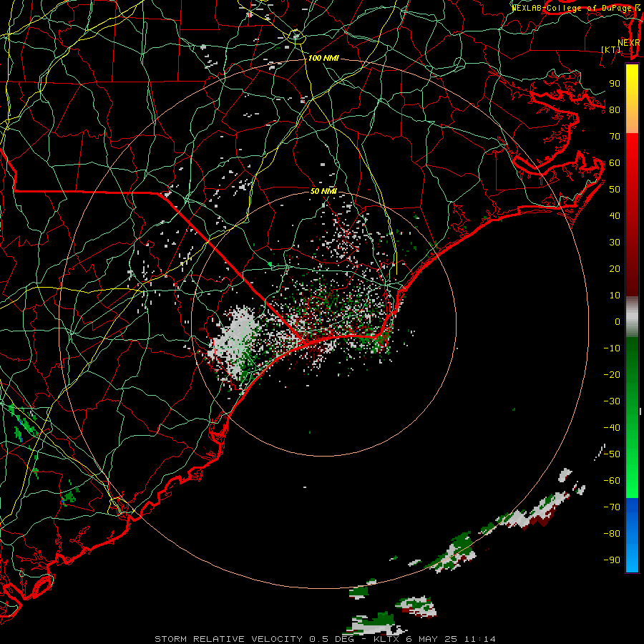Click the "100 NMI" range ring label

(323, 59)
